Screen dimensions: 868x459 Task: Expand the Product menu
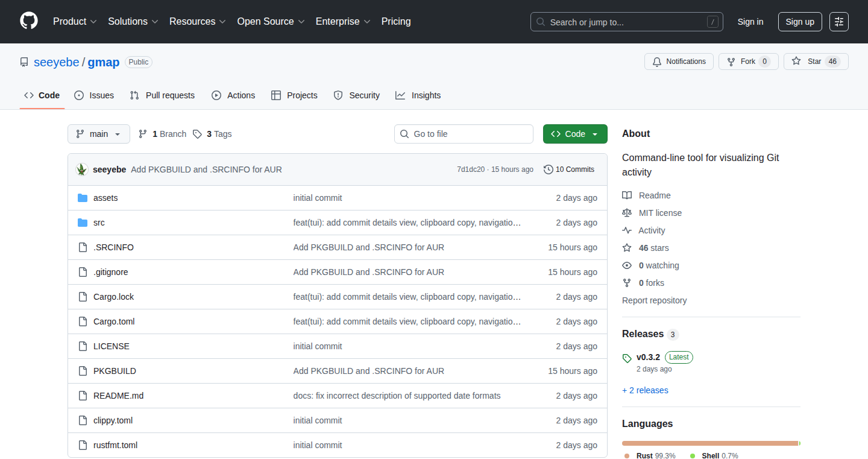75,21
